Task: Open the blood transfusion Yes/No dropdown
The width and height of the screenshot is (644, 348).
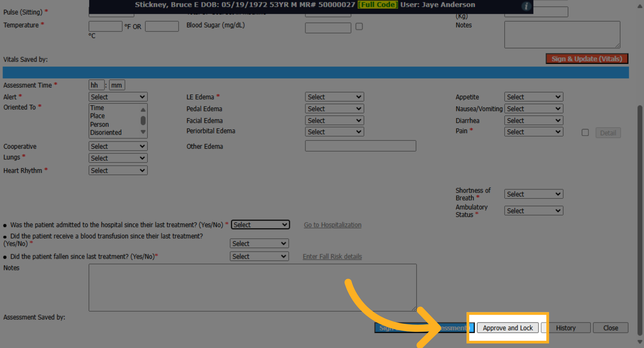Action: pos(259,243)
